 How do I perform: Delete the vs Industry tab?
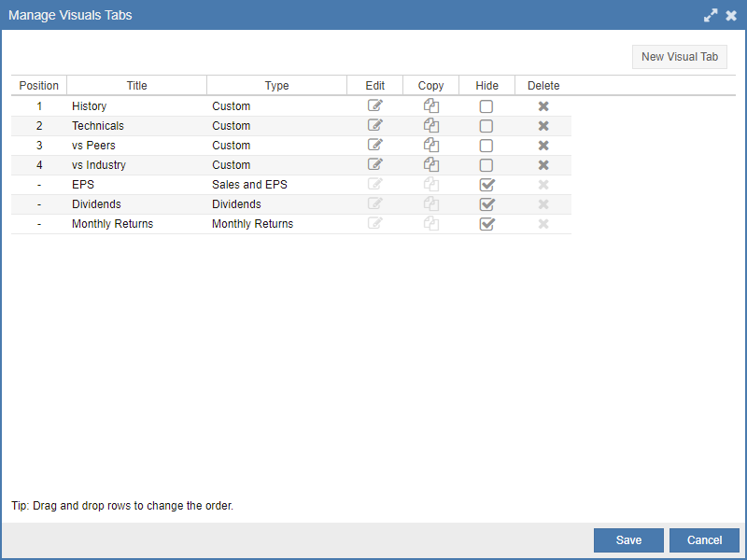coord(543,165)
